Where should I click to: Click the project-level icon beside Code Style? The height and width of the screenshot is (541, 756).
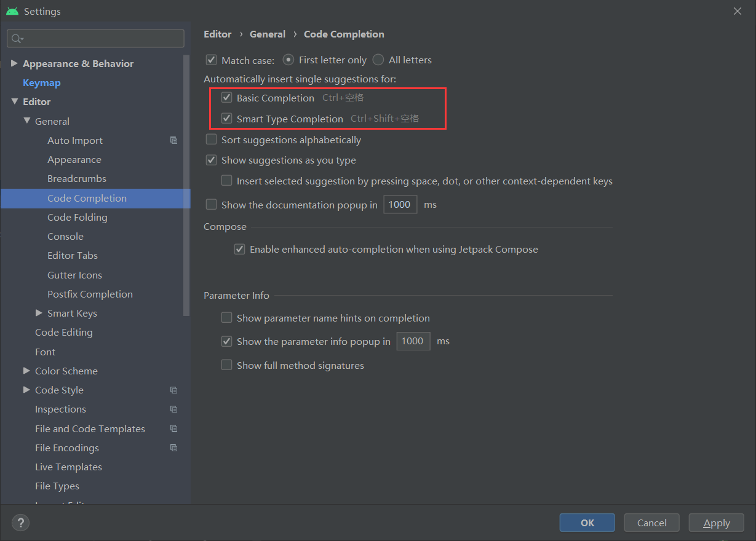click(x=173, y=390)
